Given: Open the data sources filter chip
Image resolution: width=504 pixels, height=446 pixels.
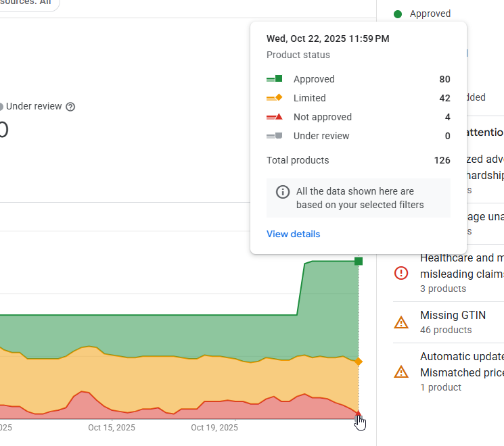Looking at the screenshot, I should pyautogui.click(x=27, y=3).
